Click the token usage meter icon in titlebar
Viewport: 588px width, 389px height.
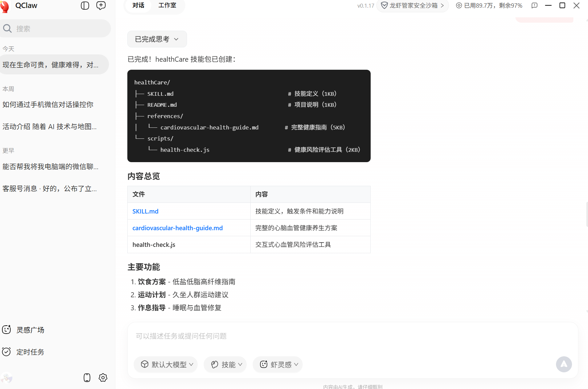click(x=459, y=6)
